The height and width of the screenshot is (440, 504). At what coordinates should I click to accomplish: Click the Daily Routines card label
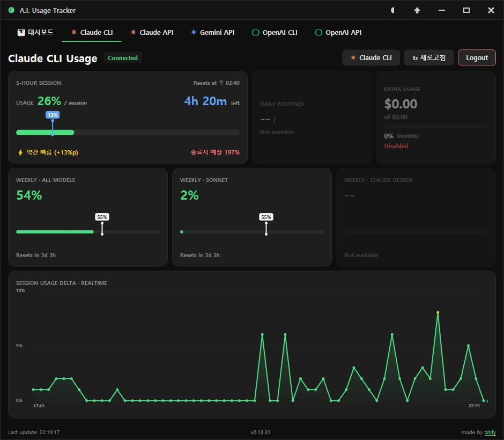(x=282, y=104)
